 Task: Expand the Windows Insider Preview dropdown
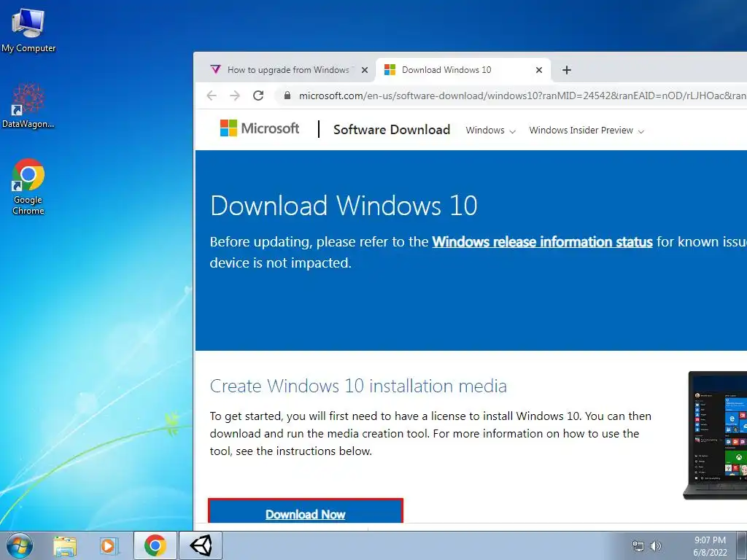coord(587,131)
